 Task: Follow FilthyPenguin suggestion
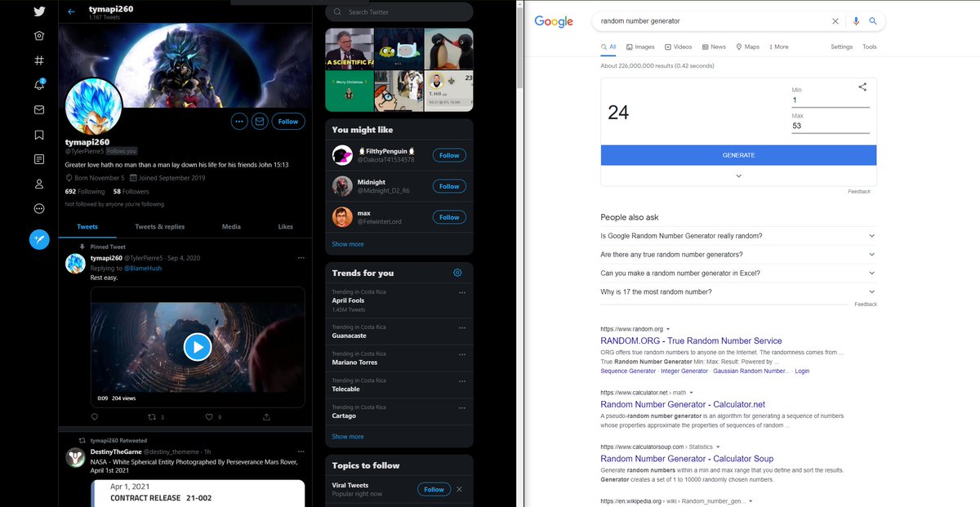click(x=449, y=155)
